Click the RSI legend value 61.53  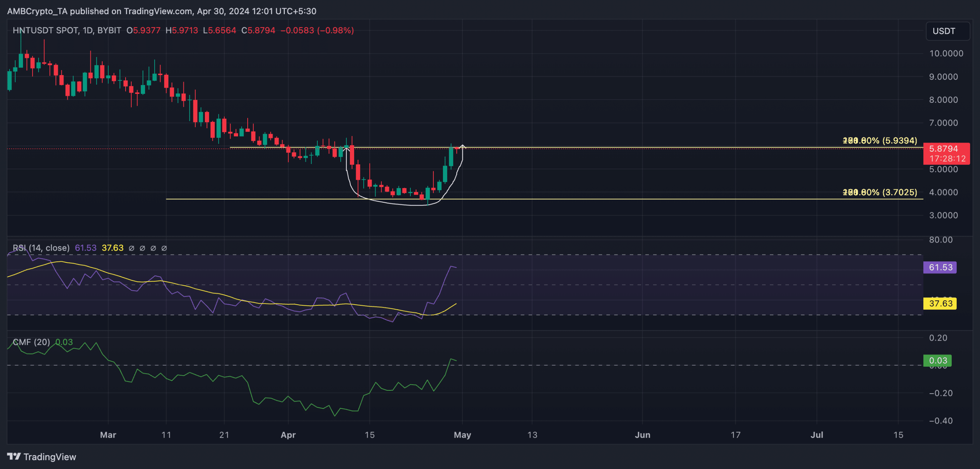(x=86, y=248)
